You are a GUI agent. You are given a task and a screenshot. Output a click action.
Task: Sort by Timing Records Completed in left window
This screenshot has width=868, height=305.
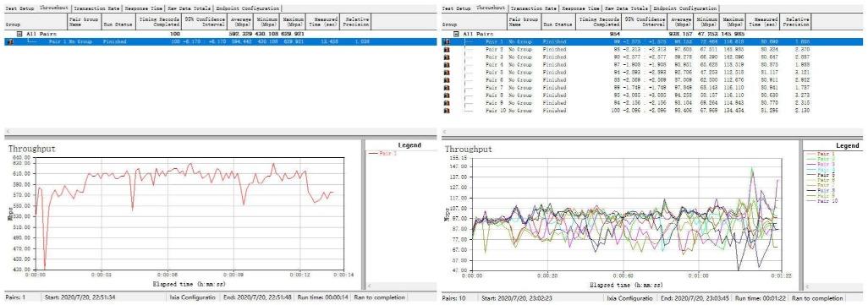pos(158,22)
